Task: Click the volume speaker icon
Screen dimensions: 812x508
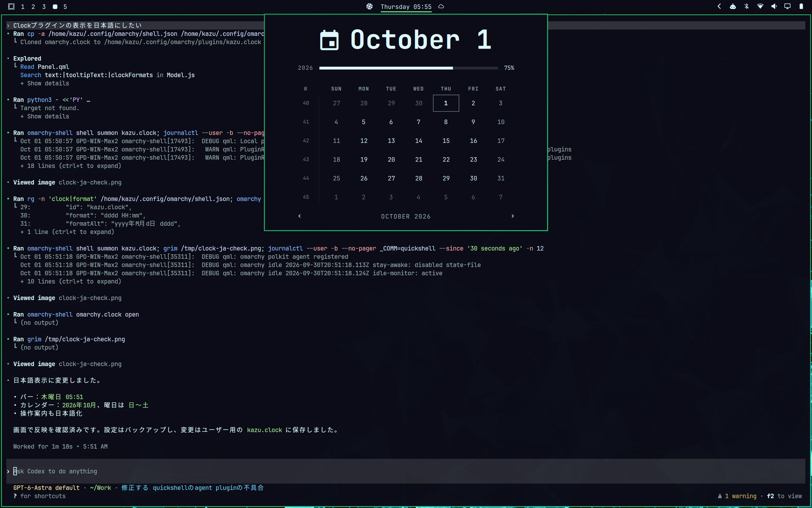Action: [774, 6]
